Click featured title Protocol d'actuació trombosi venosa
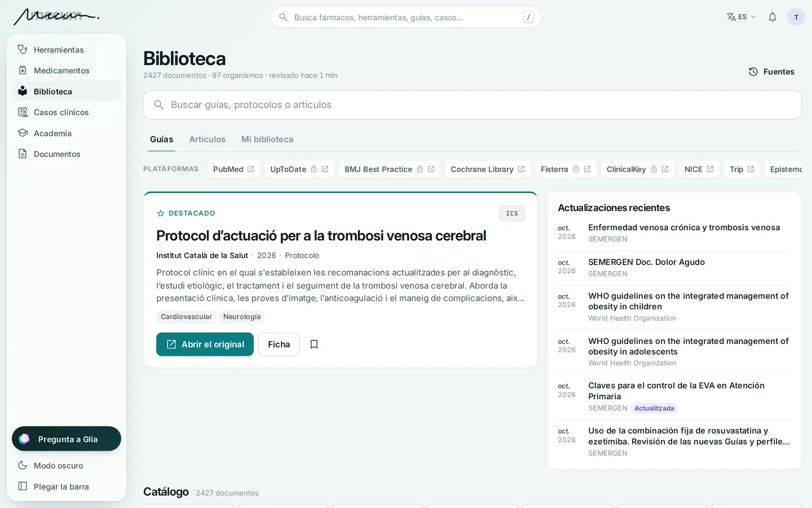The height and width of the screenshot is (508, 812). (321, 236)
